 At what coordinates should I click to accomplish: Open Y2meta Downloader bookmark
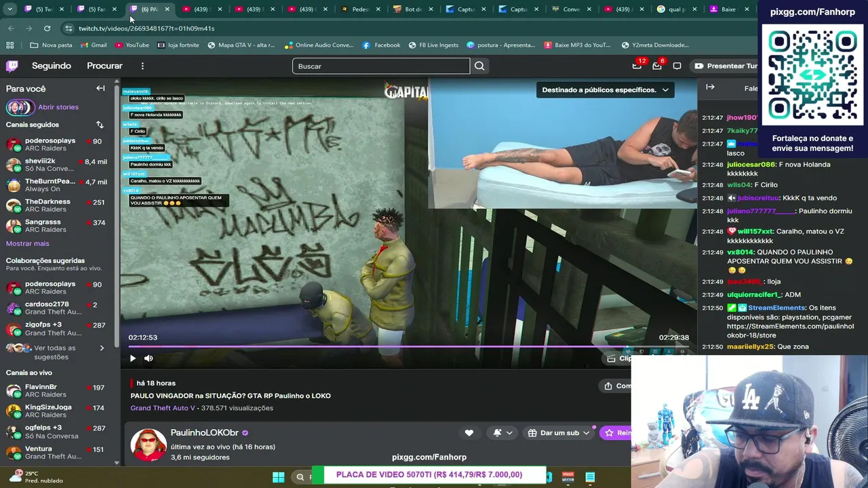(655, 45)
